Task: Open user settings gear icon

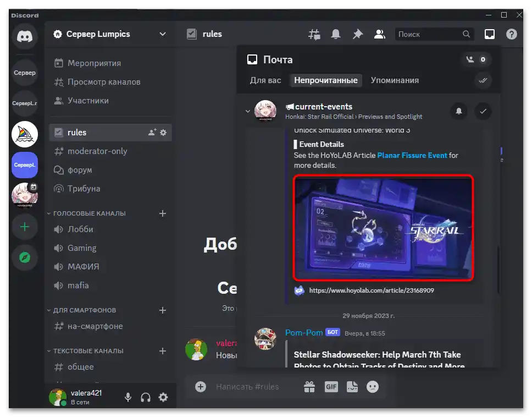Action: [163, 397]
